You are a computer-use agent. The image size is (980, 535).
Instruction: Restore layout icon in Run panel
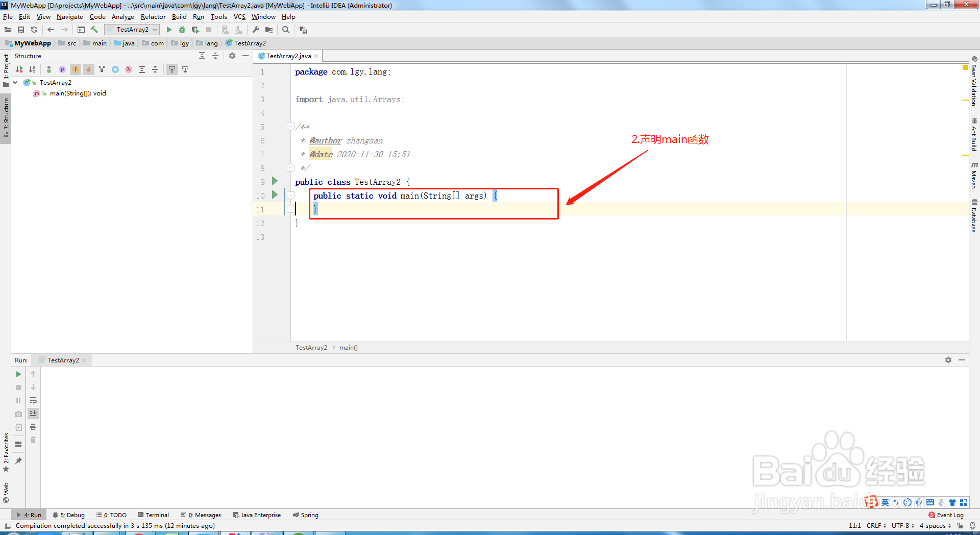[18, 444]
